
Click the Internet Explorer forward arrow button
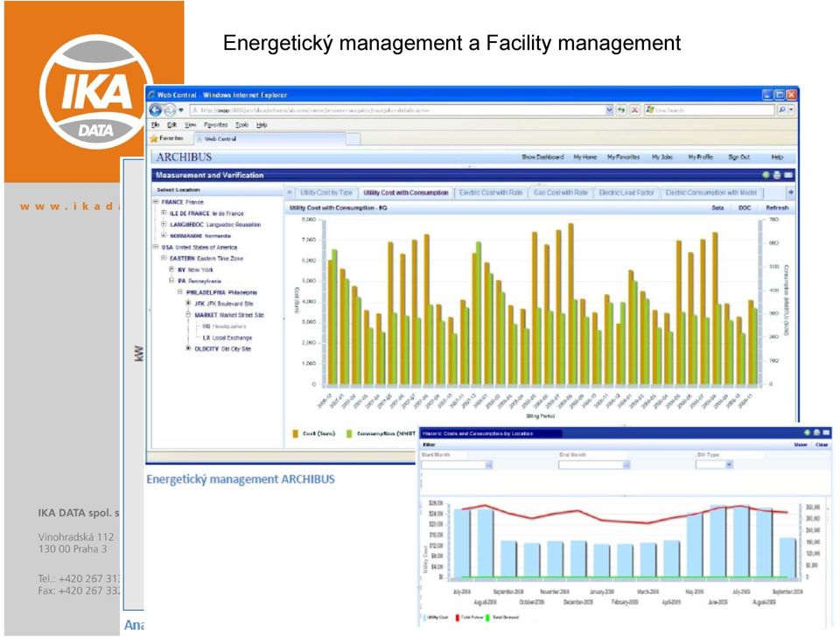click(170, 110)
